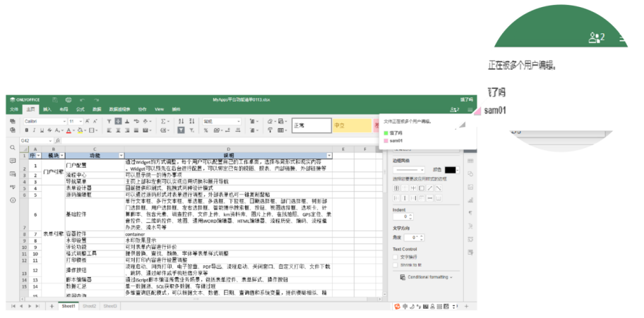Apply percent style
Image resolution: width=644 pixels, height=318 pixels.
(205, 130)
